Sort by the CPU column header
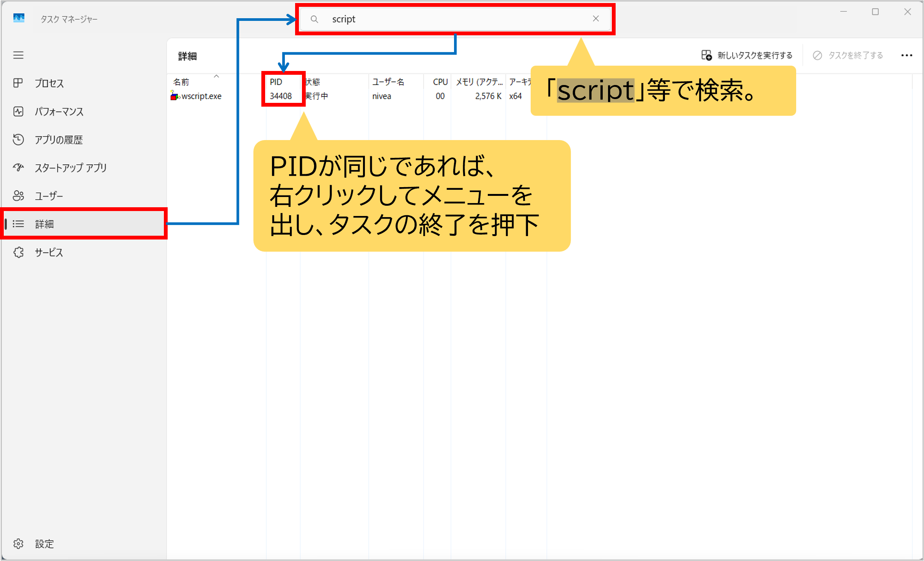 point(440,82)
